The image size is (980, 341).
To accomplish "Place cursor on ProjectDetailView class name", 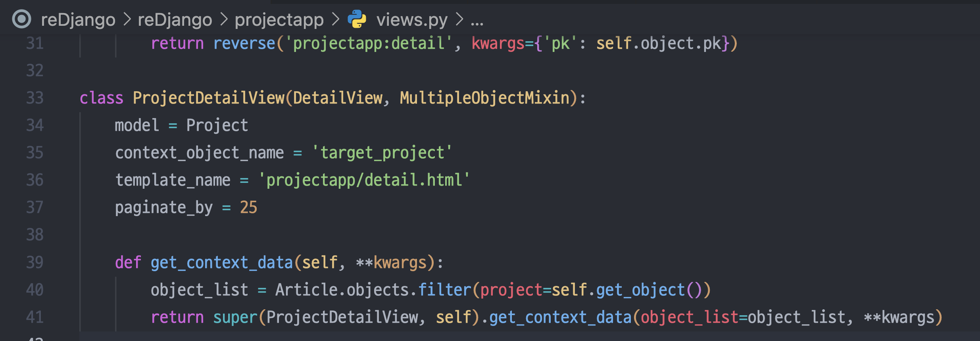I will point(209,98).
